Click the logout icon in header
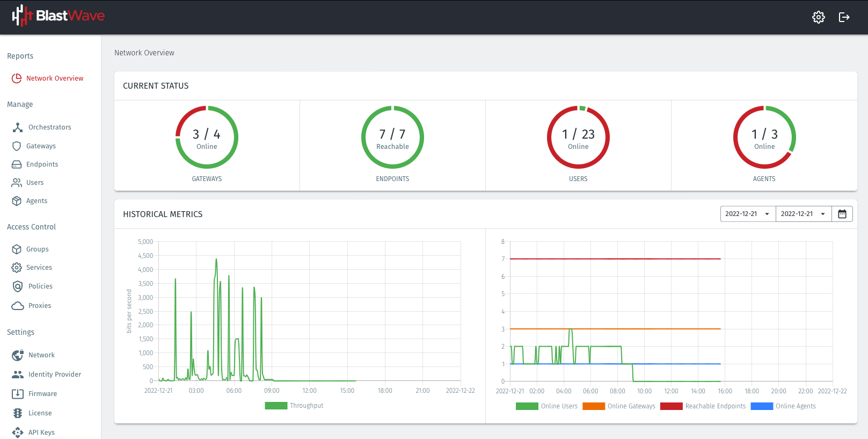 point(844,17)
